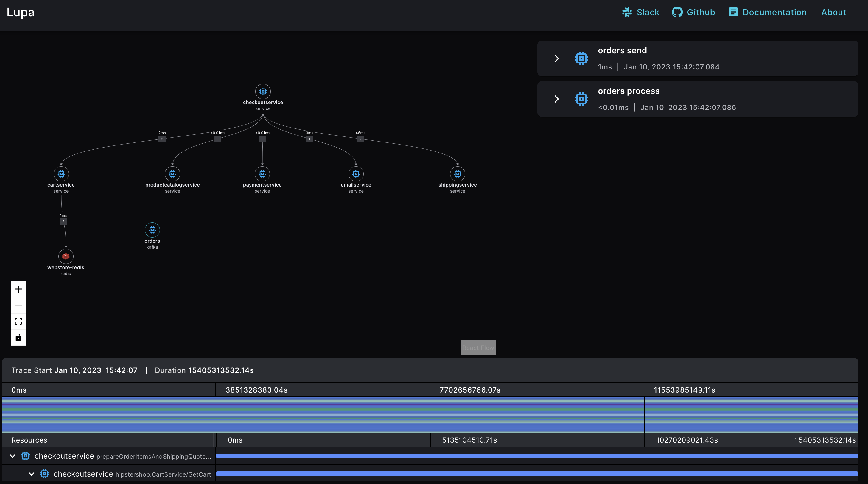Select the paymentservice node
Screen dimensions: 868x484
pyautogui.click(x=262, y=174)
